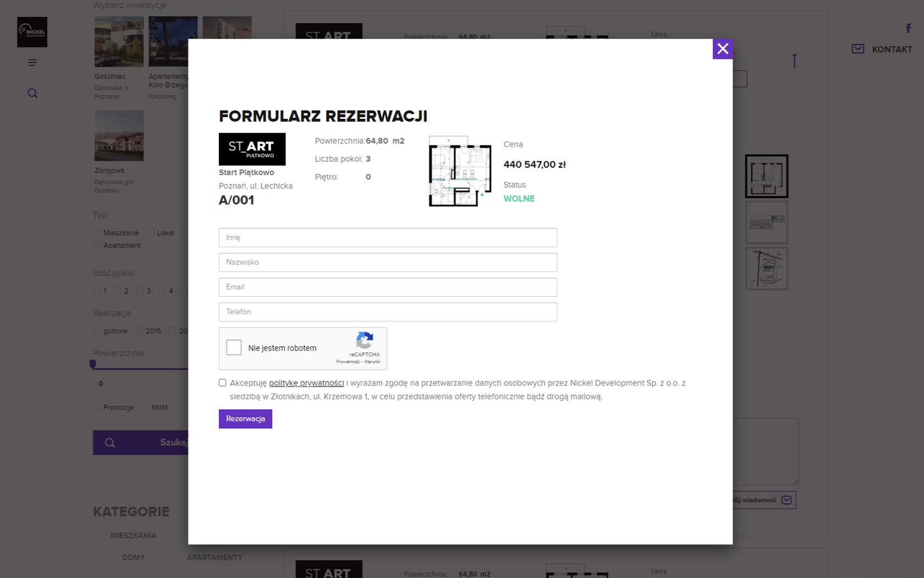The height and width of the screenshot is (578, 924).
Task: Click the Email input field
Action: point(388,287)
